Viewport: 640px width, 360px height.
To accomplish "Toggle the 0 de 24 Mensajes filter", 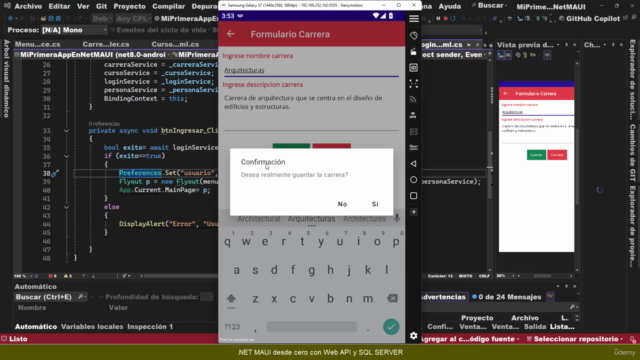I will 506,297.
